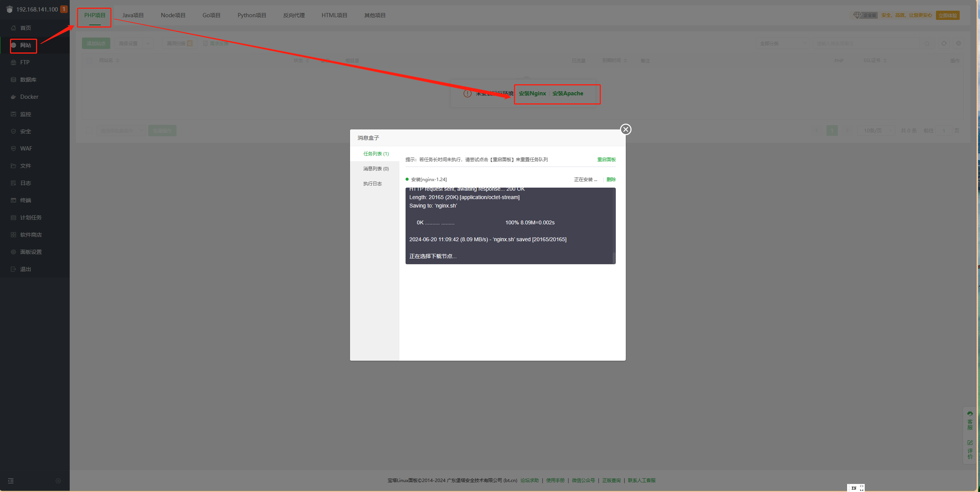Click the refresh icon in the site list toolbar
The height and width of the screenshot is (492, 980).
coord(944,43)
